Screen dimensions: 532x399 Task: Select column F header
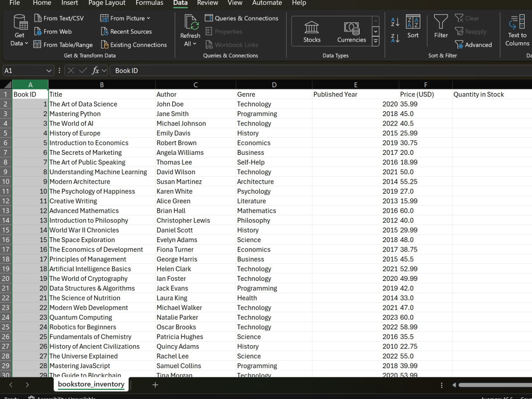tap(426, 85)
